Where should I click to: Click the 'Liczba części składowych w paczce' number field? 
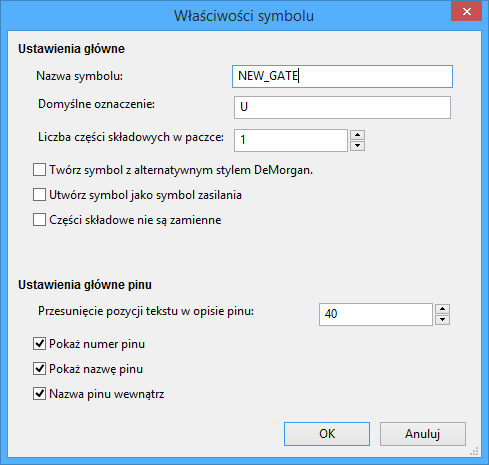pos(291,140)
